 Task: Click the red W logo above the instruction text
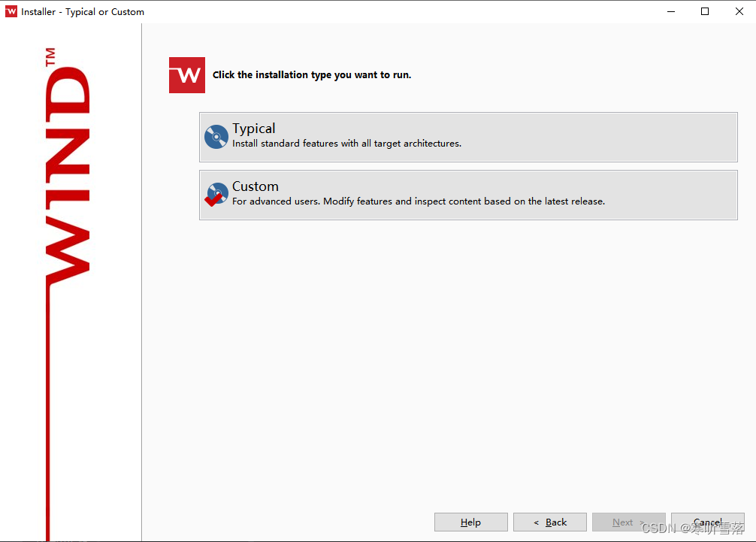pos(186,75)
